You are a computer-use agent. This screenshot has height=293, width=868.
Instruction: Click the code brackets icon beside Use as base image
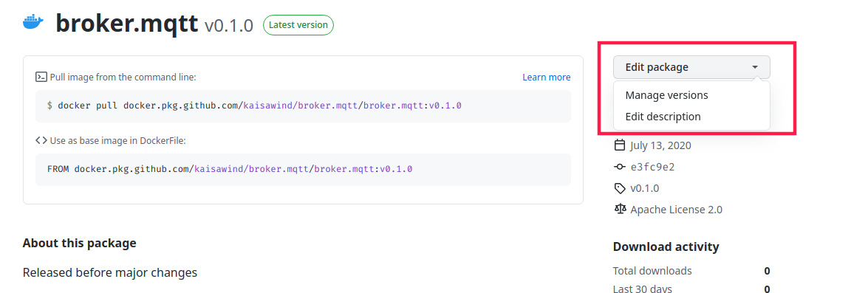pos(41,140)
